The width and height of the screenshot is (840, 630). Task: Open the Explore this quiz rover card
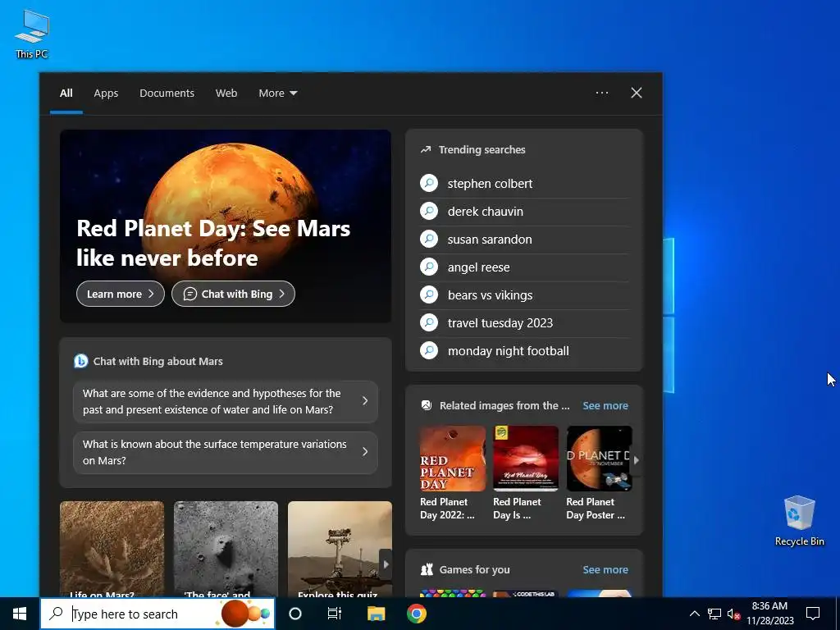pos(340,550)
